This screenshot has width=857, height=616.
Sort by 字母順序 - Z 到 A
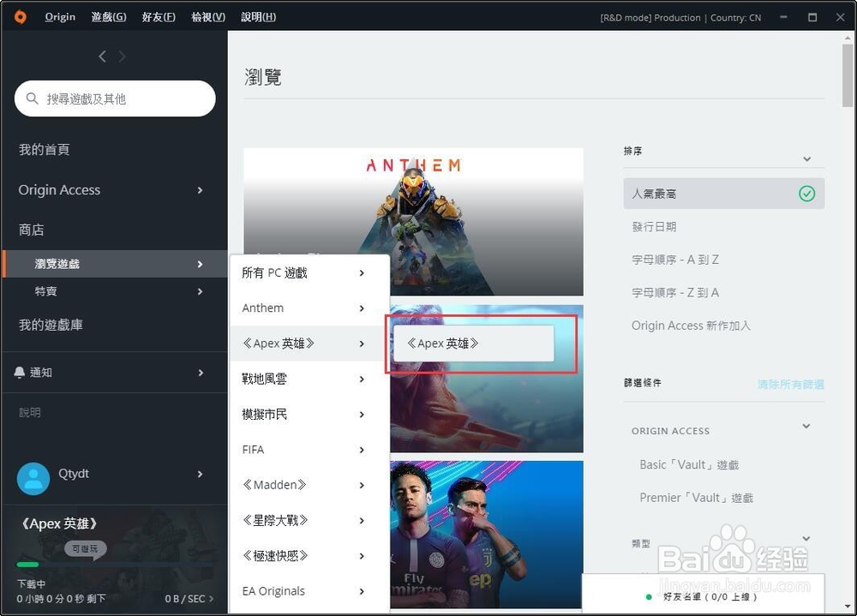675,293
